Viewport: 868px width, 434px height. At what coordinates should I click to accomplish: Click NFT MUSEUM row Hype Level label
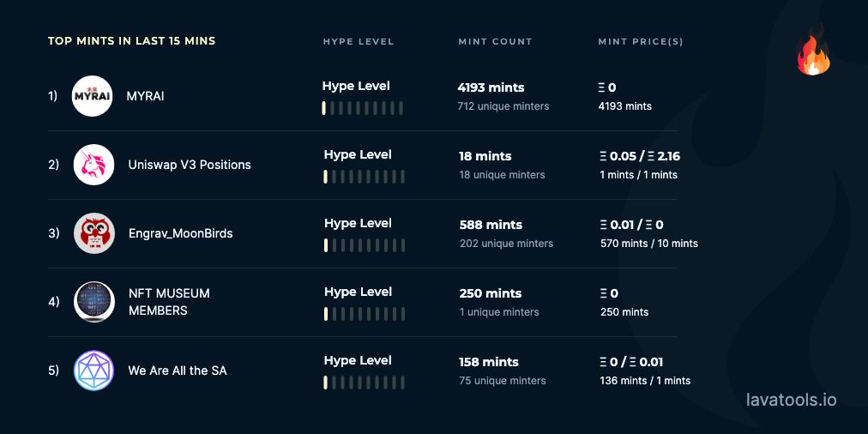pos(358,292)
